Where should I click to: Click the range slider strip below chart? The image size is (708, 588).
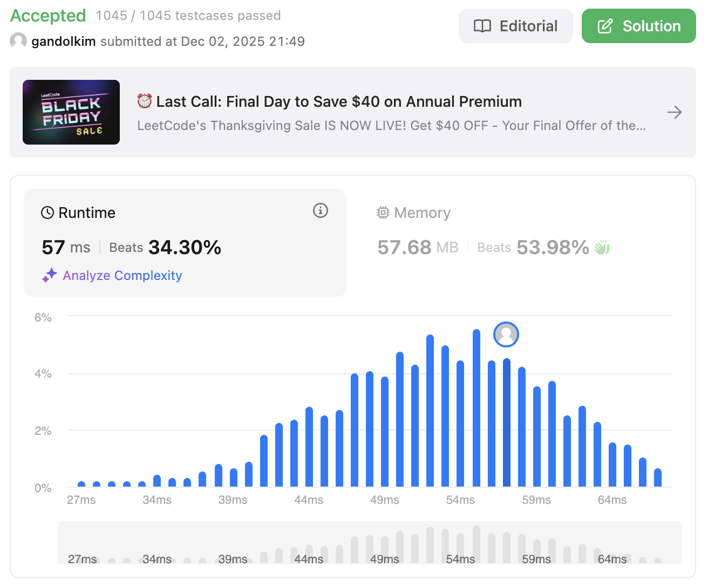369,542
